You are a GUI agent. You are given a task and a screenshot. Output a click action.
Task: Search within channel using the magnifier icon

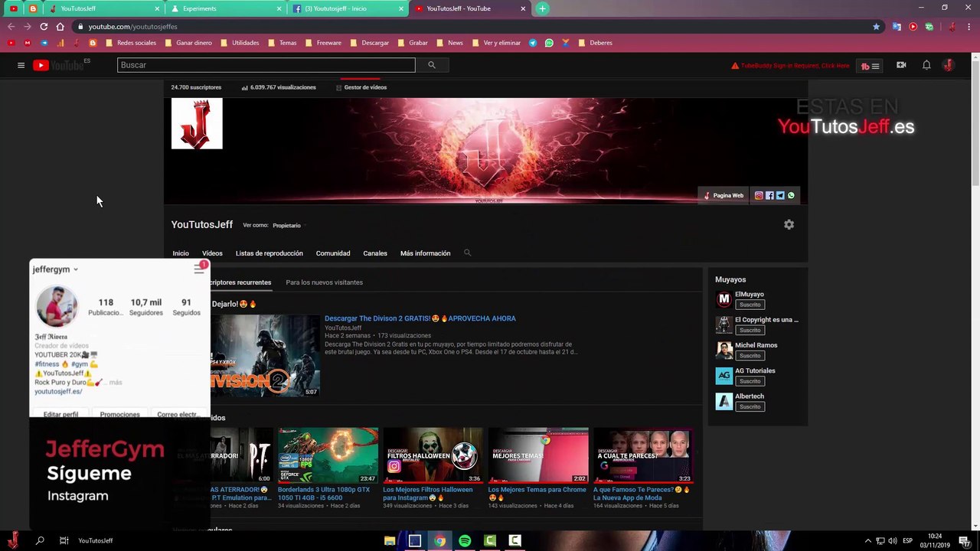[x=467, y=253]
